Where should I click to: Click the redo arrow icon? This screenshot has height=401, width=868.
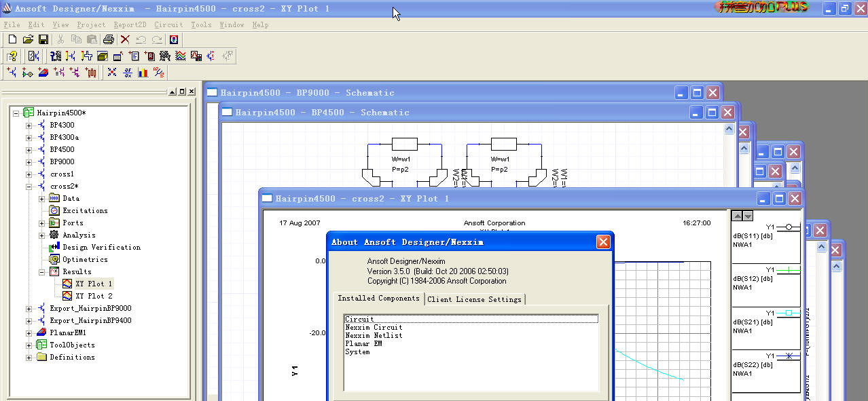click(157, 40)
